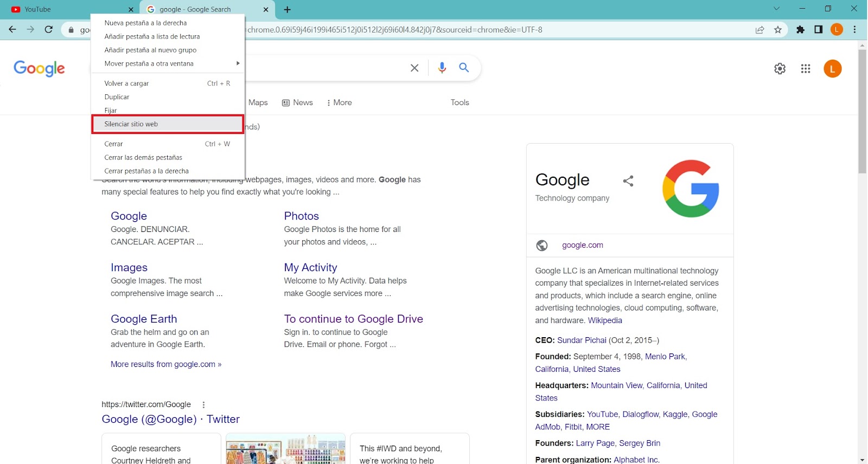
Task: Open the Photos sitelink
Action: click(301, 216)
